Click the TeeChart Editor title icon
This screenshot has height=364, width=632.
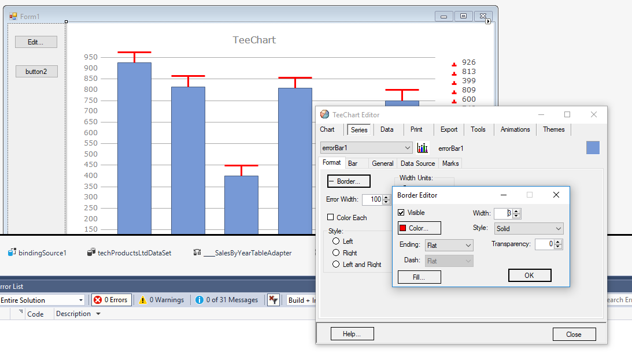pyautogui.click(x=324, y=114)
